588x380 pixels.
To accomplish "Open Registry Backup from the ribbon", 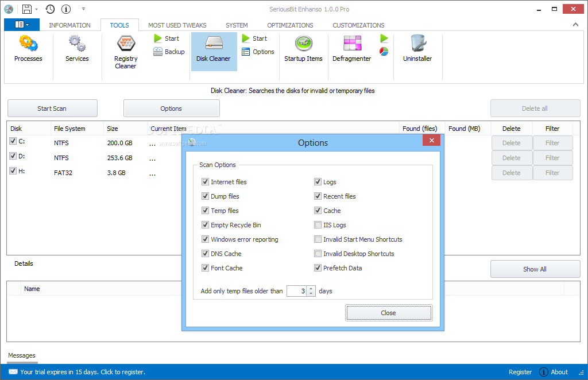I will 169,51.
